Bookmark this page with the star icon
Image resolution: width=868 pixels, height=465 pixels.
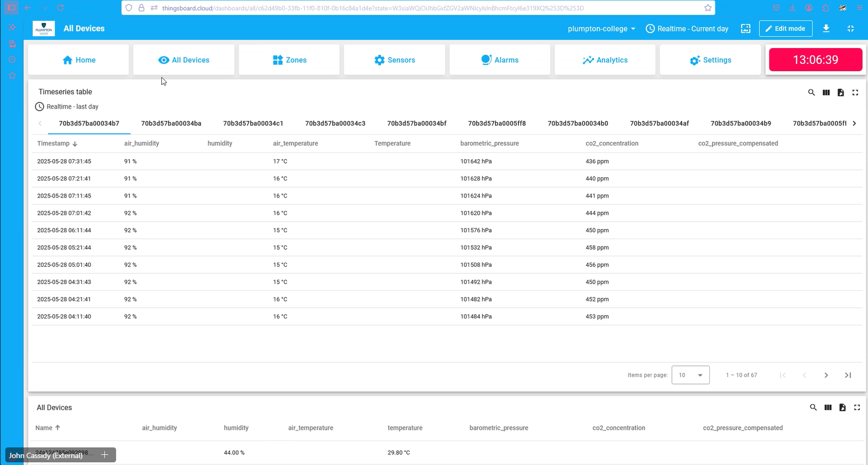[708, 8]
